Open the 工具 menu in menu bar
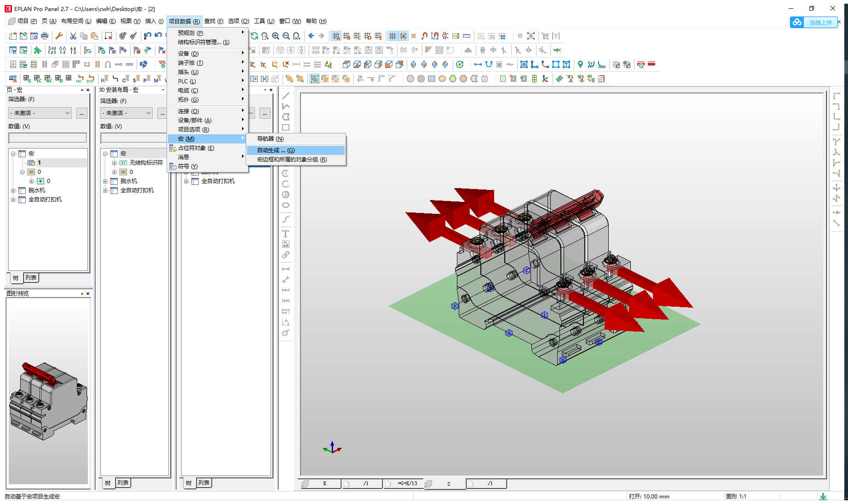The width and height of the screenshot is (848, 504). [x=264, y=21]
